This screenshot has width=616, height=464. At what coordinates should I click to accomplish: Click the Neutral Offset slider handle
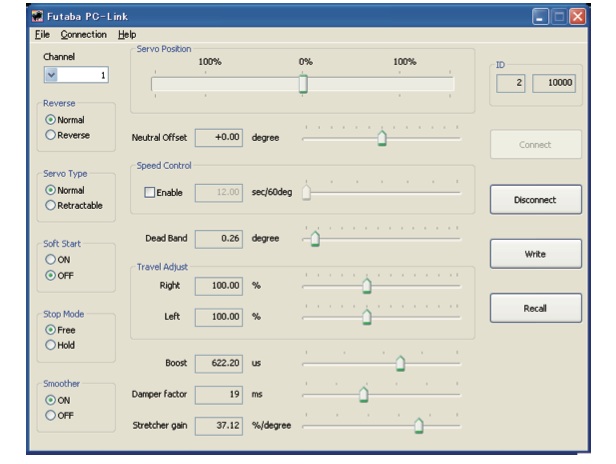[382, 138]
